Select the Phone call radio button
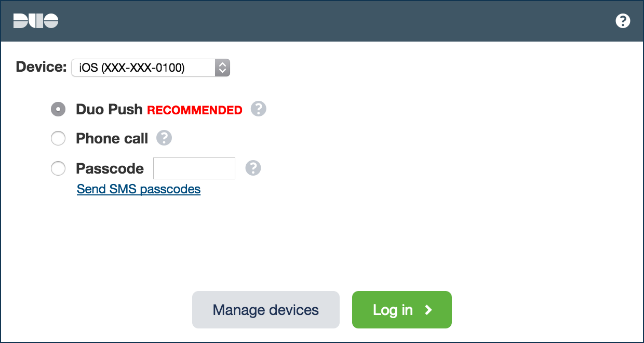This screenshot has width=644, height=343. pos(58,138)
